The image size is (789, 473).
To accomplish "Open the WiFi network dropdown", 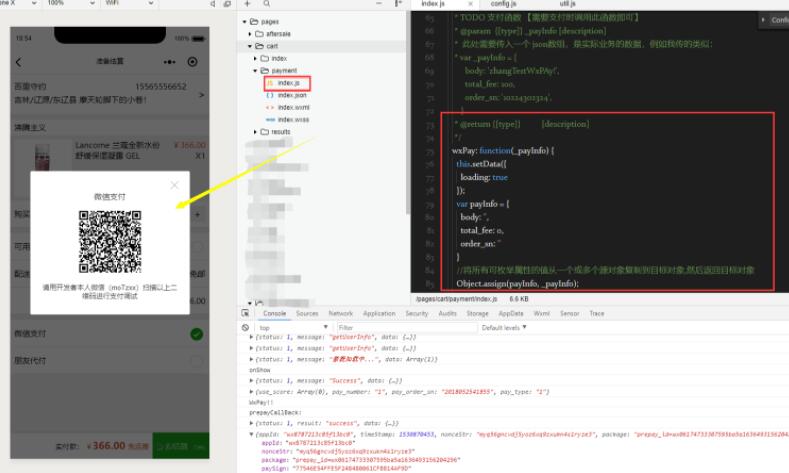I will pos(129,3).
